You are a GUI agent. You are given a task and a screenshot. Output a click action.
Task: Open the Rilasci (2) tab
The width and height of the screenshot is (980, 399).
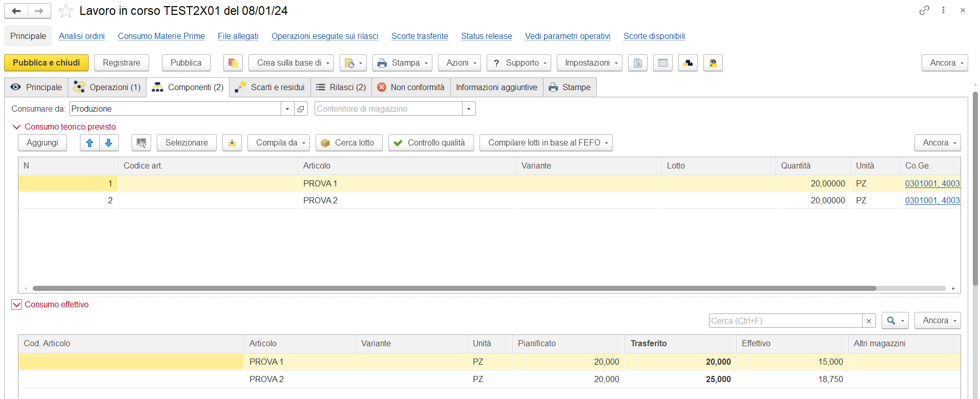(341, 88)
